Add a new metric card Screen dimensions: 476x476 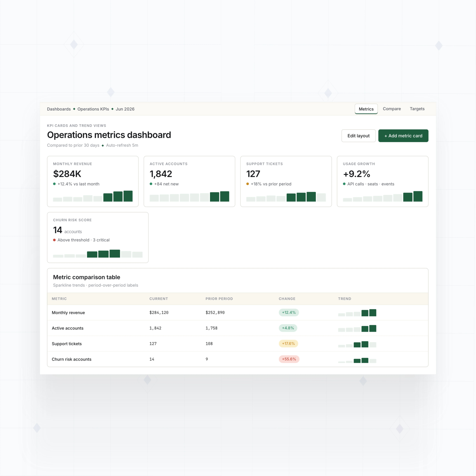(403, 136)
